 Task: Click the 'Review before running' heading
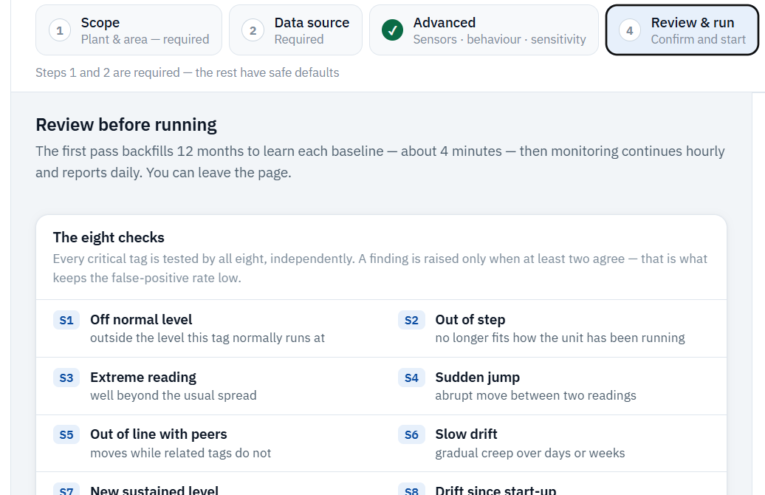(x=126, y=125)
